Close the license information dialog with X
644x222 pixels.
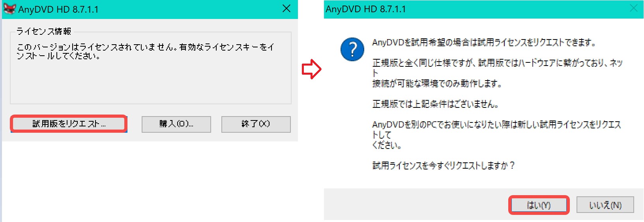click(x=286, y=8)
